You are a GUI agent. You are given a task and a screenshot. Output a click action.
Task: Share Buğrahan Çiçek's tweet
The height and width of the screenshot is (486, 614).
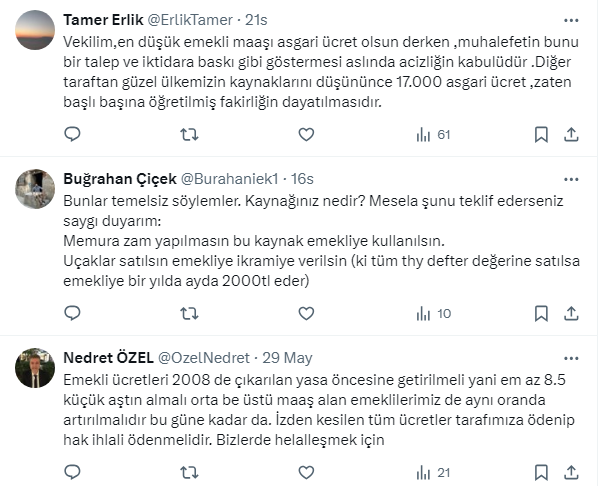[573, 313]
